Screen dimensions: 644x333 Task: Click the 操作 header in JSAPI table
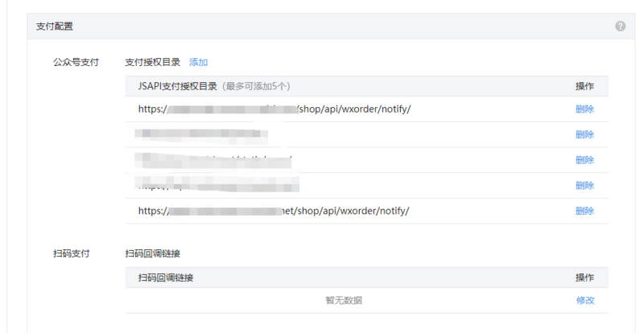pyautogui.click(x=585, y=86)
